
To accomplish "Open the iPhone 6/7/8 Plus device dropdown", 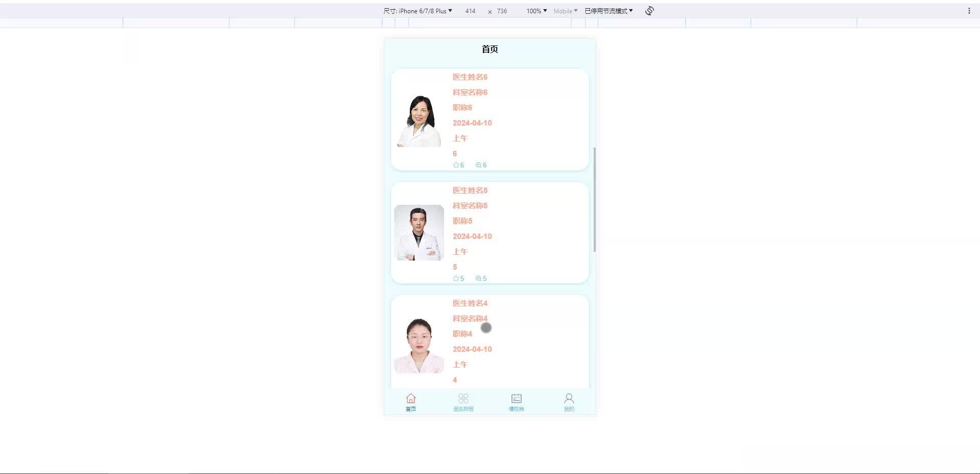I will 425,10.
